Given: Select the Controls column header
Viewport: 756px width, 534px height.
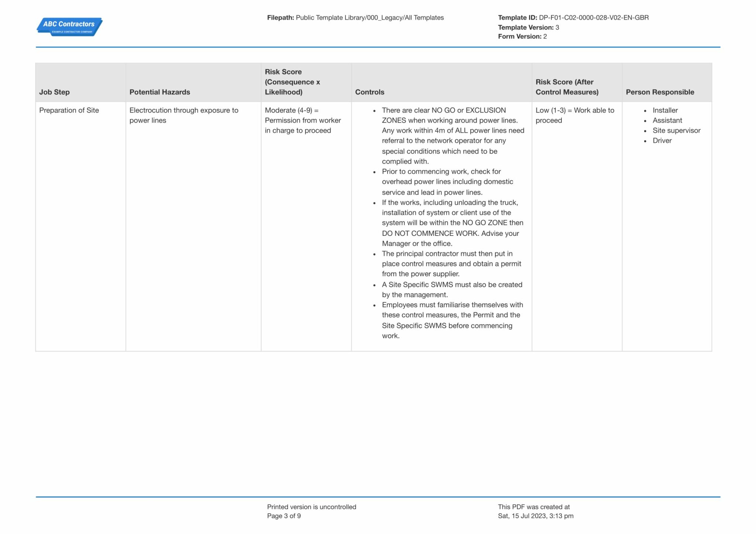Looking at the screenshot, I should tap(369, 92).
